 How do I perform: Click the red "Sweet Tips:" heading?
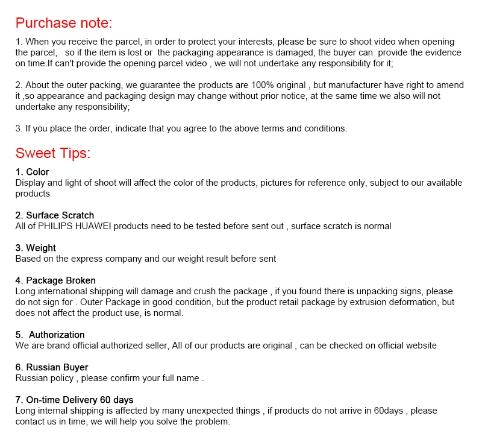[x=53, y=153]
